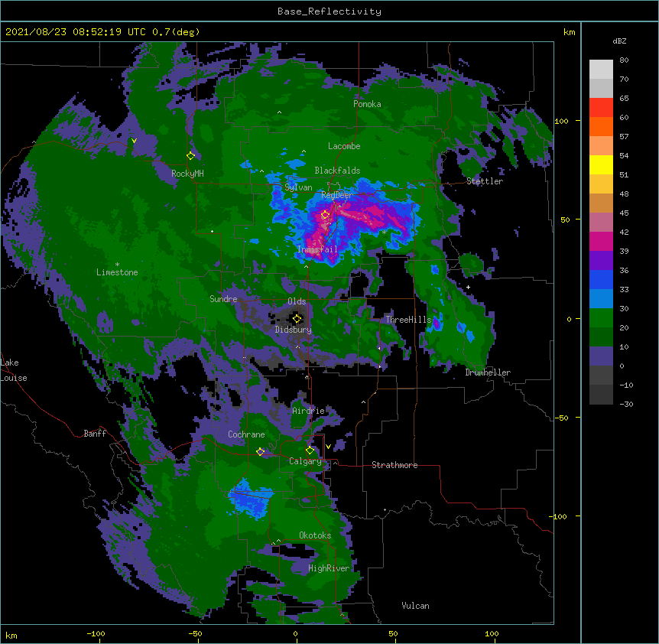Click the yellow diamond marker near Red Deer storm core
659x644 pixels.
point(325,215)
